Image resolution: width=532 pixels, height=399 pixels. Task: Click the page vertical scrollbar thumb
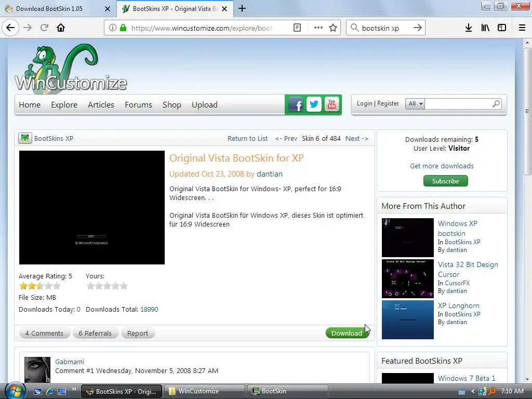coord(527,111)
